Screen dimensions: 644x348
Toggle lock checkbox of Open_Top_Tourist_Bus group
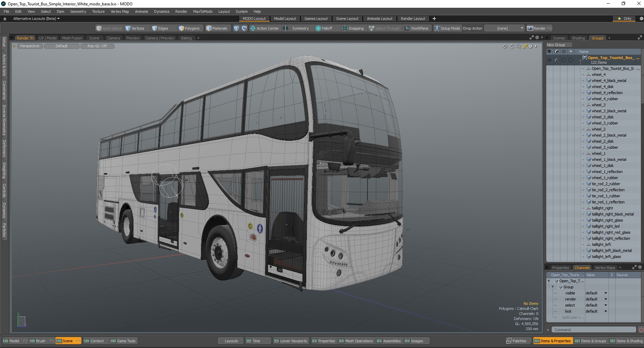tap(570, 60)
